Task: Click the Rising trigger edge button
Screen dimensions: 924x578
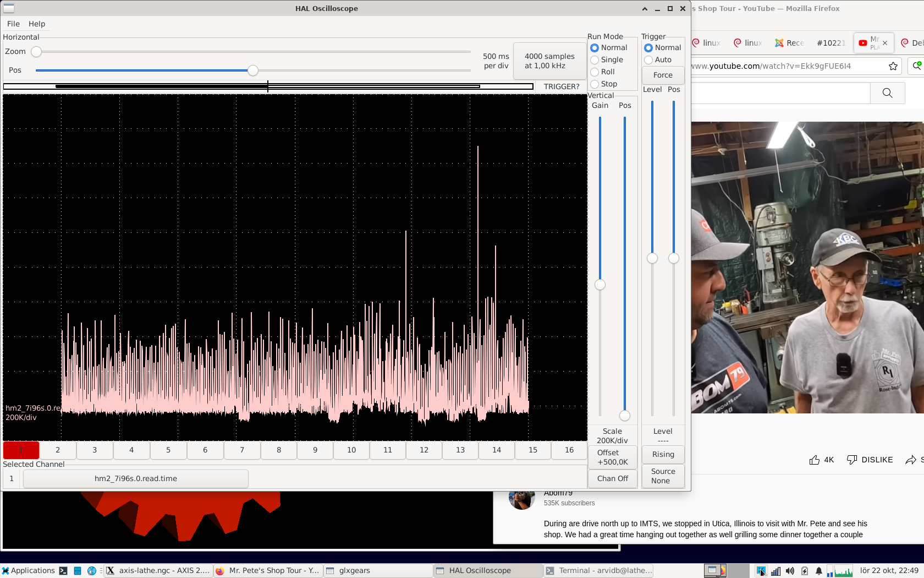Action: coord(663,454)
